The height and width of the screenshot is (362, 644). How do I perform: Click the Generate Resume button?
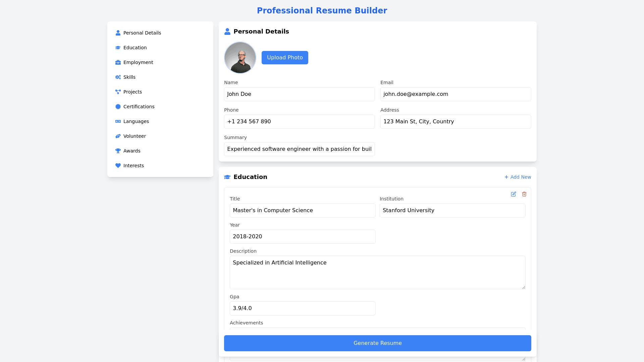[377, 343]
